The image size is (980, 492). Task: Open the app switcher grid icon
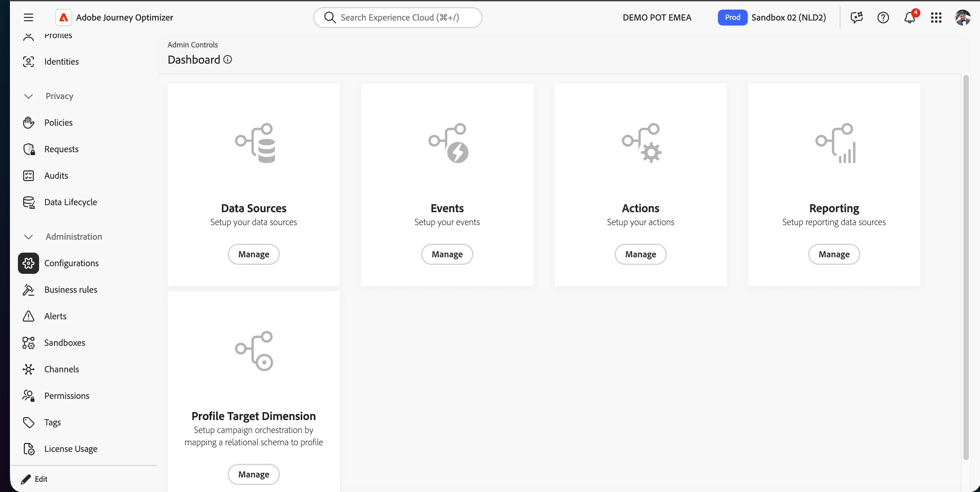[936, 18]
